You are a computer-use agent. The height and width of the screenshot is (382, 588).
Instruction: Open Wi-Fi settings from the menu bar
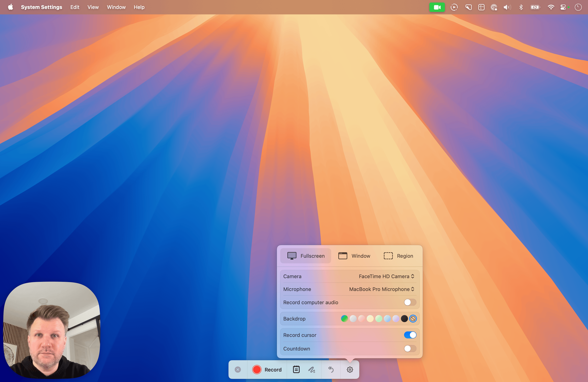[x=551, y=7]
